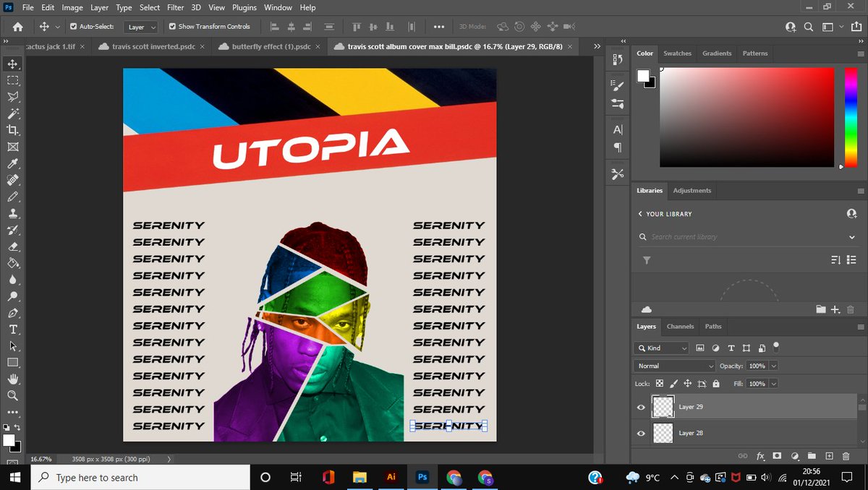The width and height of the screenshot is (868, 490).
Task: Hide Layer 28 with eye icon
Action: 641,433
